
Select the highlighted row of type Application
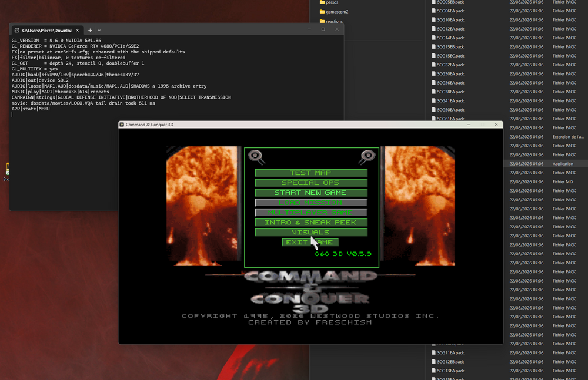(x=546, y=164)
